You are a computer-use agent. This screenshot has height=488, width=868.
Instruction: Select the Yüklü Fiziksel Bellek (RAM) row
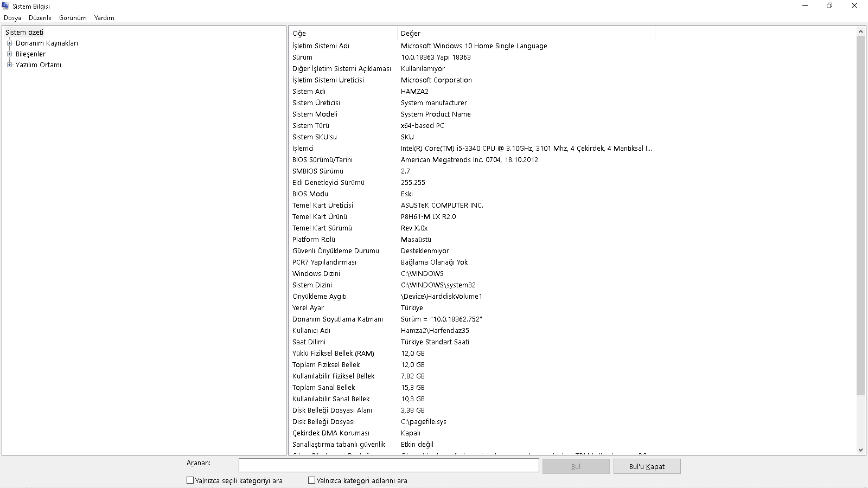472,354
